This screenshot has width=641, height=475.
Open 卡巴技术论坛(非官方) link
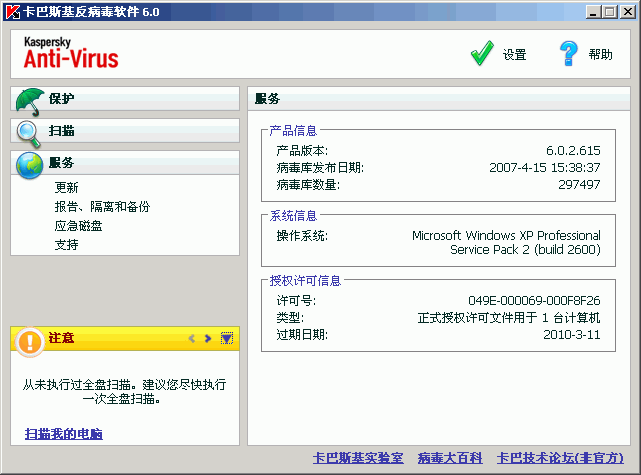pos(560,457)
